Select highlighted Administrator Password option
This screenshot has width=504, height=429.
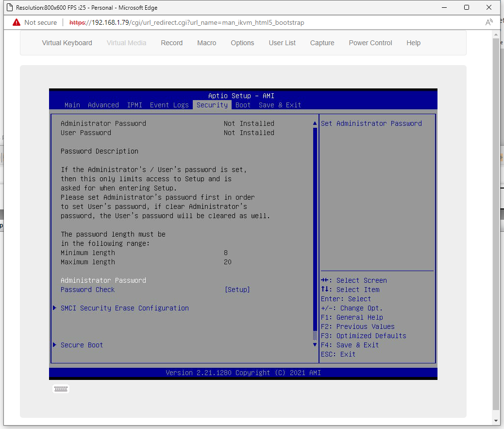point(103,280)
